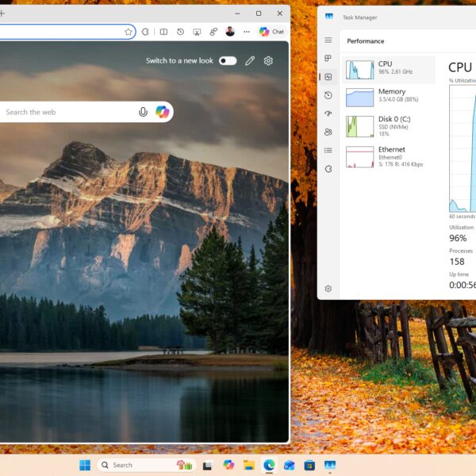Add page to favorites with star icon
The height and width of the screenshot is (476, 476).
128,32
